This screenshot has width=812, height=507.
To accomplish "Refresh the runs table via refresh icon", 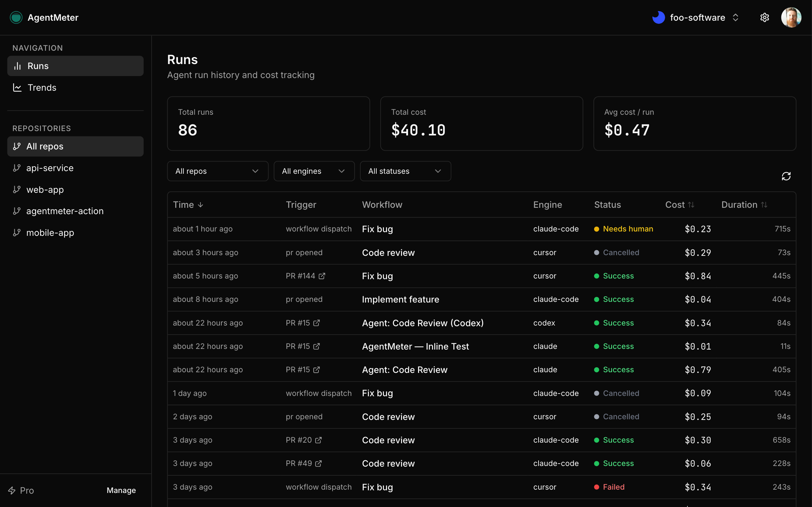I will coord(787,176).
